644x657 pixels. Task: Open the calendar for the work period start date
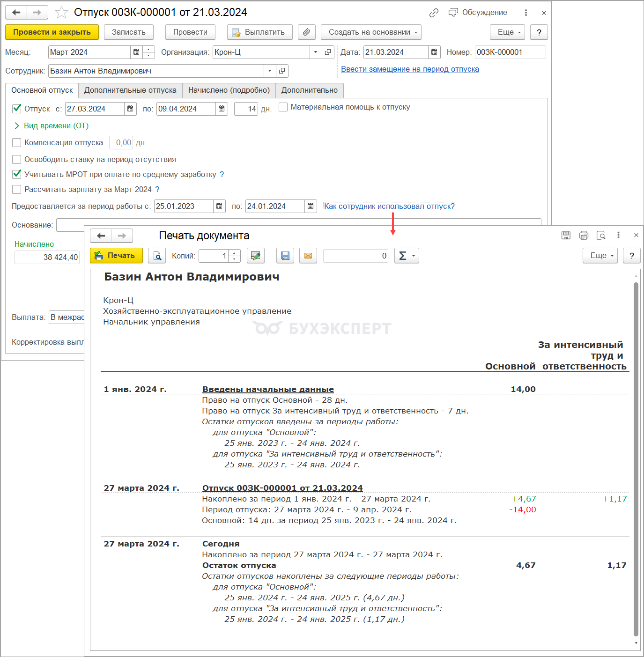coord(219,207)
